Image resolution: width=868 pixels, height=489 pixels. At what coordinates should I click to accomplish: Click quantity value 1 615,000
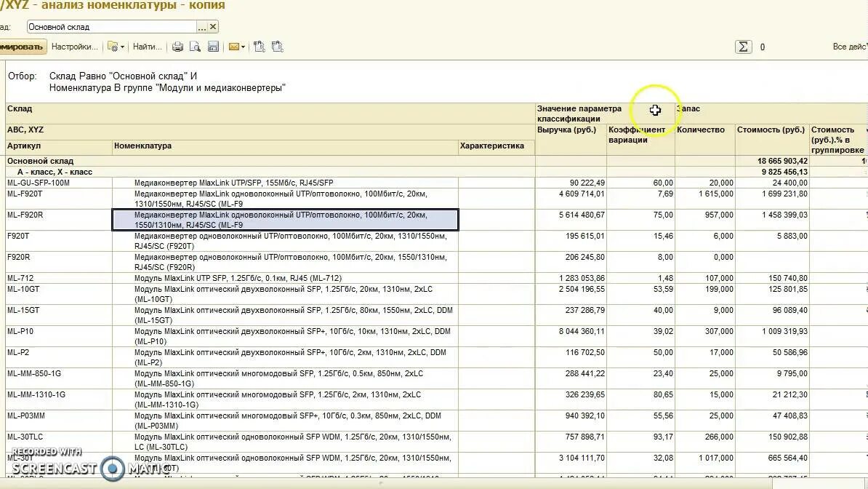(x=716, y=194)
